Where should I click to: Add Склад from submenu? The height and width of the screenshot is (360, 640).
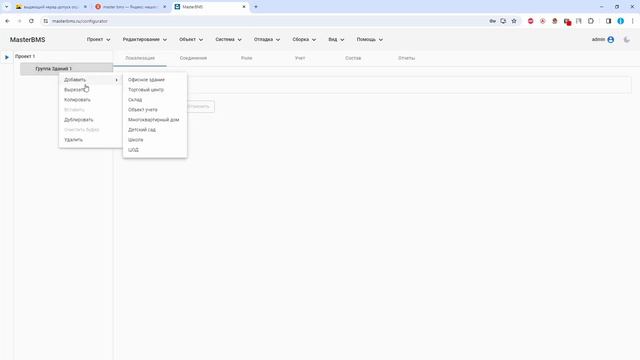(155, 100)
